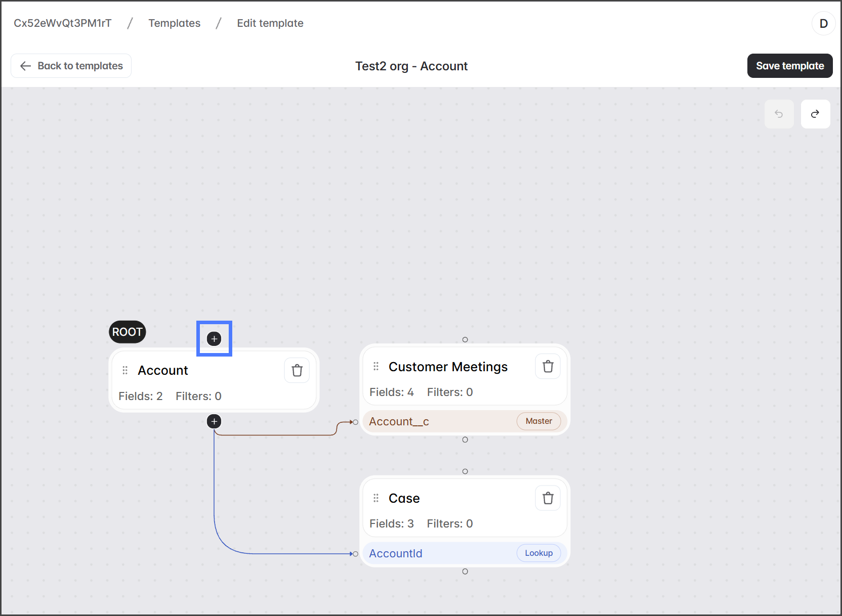Click the undo arrow button
Screen dimensions: 842x616
pos(779,114)
